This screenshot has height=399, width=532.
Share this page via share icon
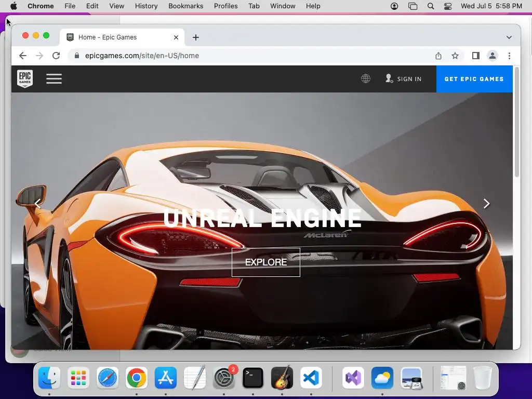[x=438, y=56]
